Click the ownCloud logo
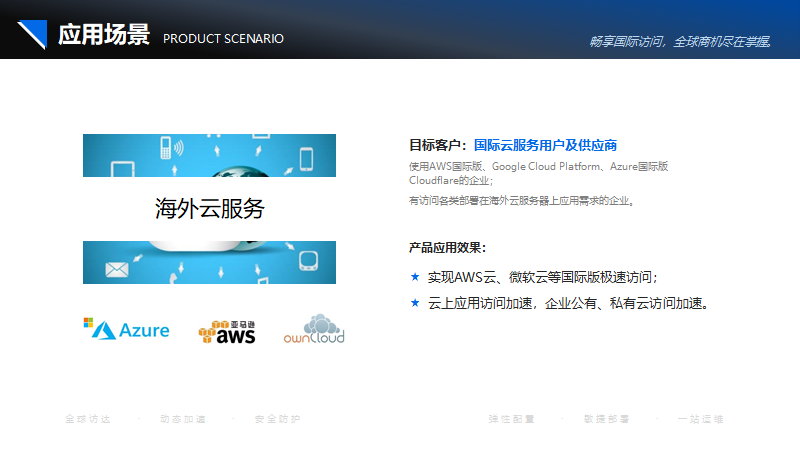The height and width of the screenshot is (450, 800). click(314, 329)
